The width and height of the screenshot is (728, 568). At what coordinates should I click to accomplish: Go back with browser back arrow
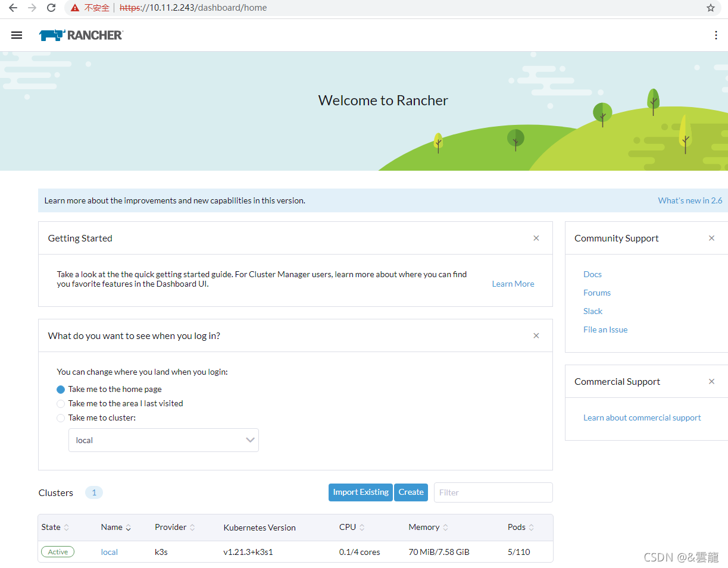click(x=13, y=8)
